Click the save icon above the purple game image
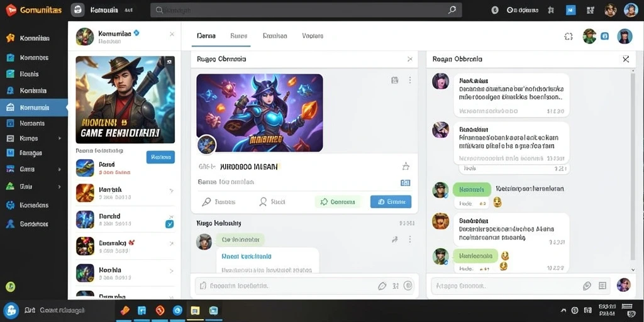This screenshot has height=322, width=644. (x=395, y=80)
